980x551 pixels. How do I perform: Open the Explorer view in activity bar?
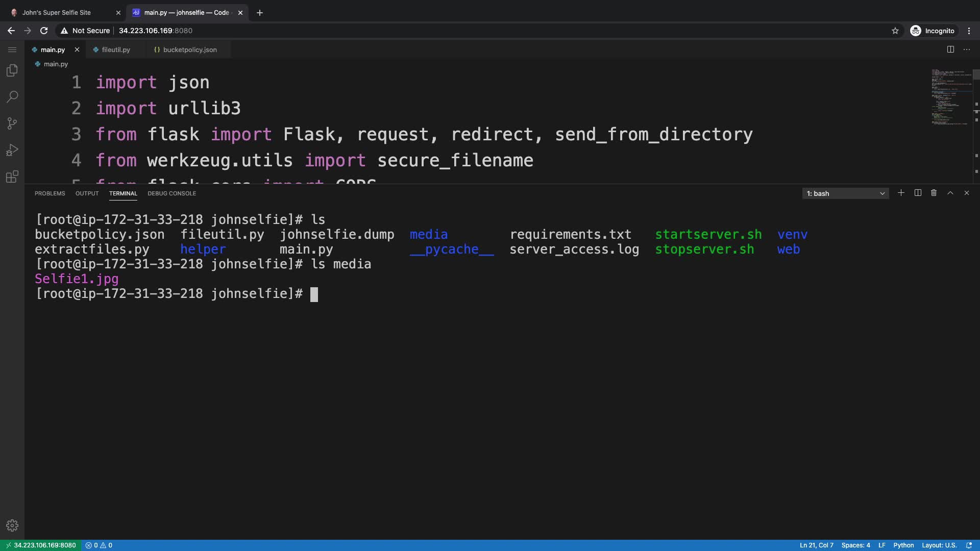coord(12,70)
